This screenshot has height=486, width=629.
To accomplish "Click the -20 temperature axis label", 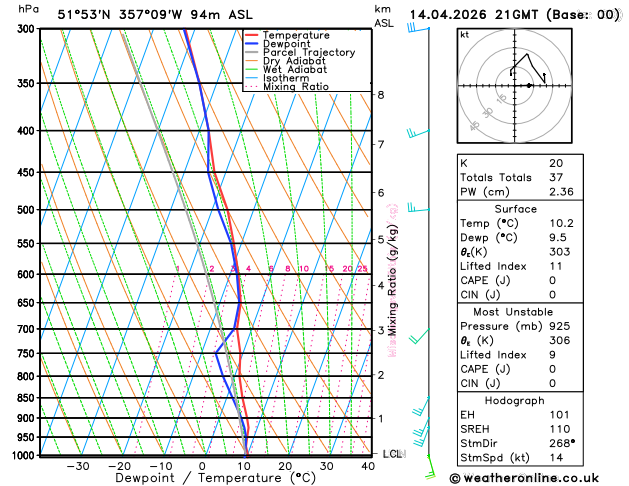I will 120,466.
